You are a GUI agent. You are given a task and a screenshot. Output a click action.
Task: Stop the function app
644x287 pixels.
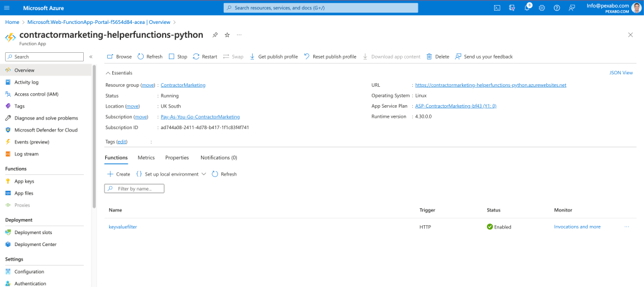point(178,57)
